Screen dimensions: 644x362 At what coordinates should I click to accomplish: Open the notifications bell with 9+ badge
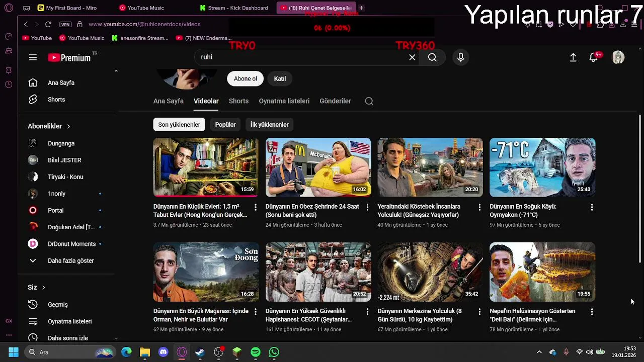pos(594,57)
